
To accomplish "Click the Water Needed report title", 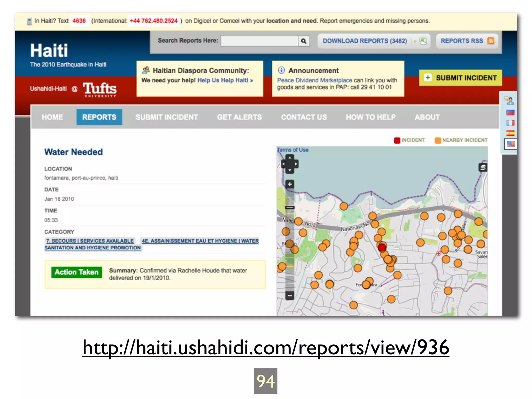I will pos(74,152).
